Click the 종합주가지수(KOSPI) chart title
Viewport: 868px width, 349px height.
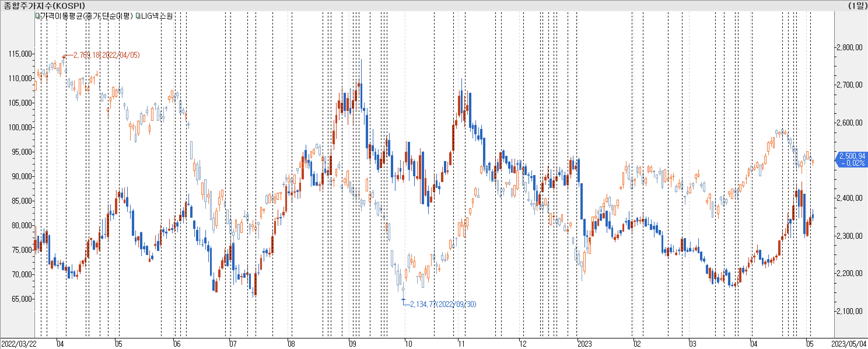click(x=44, y=5)
